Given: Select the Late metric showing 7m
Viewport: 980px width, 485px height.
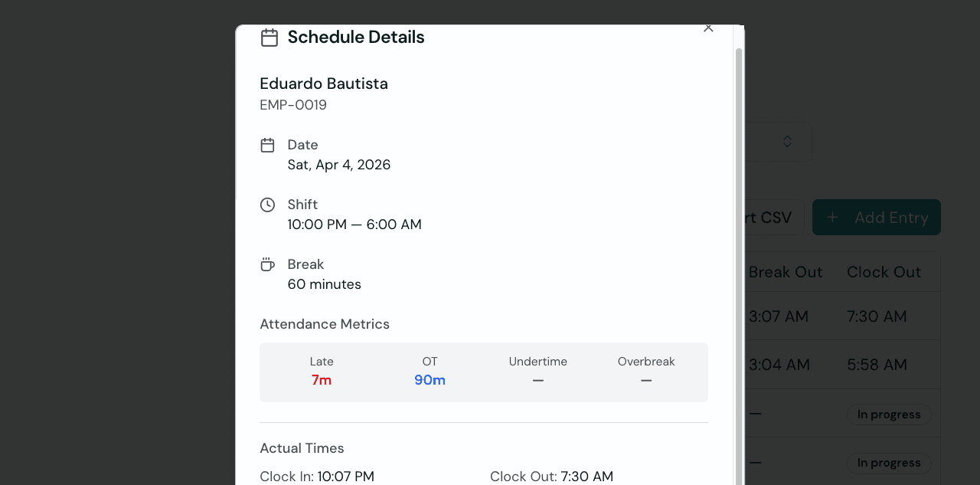Looking at the screenshot, I should pyautogui.click(x=322, y=379).
